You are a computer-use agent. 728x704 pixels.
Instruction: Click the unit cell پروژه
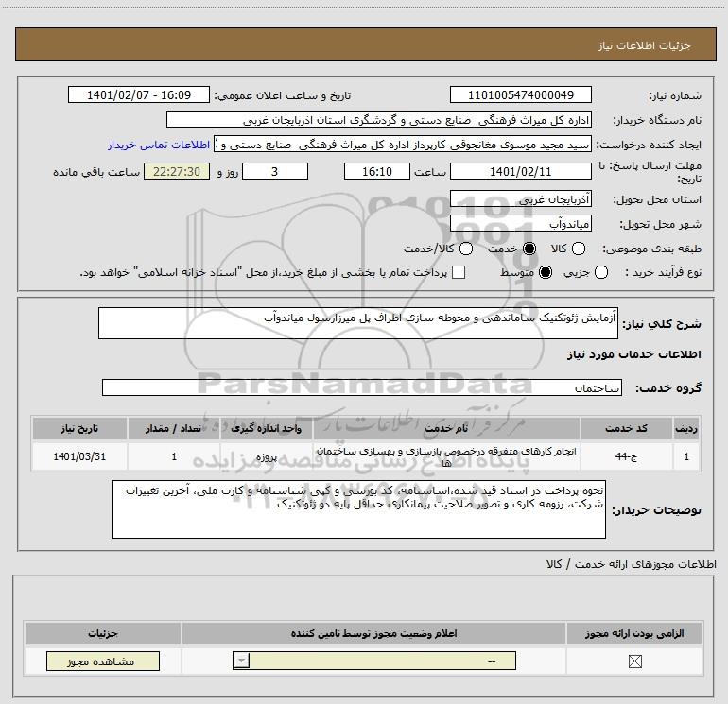pyautogui.click(x=266, y=456)
